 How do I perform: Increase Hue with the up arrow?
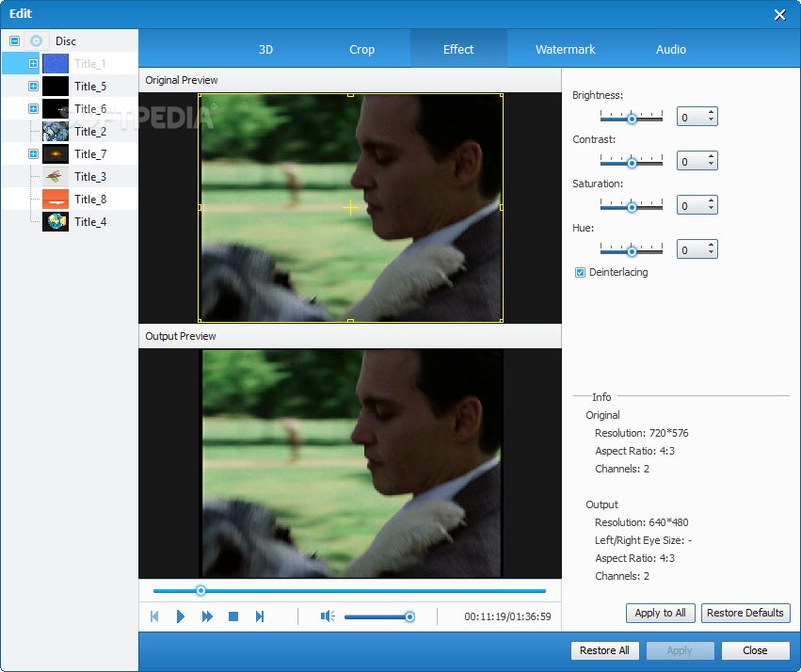click(711, 245)
